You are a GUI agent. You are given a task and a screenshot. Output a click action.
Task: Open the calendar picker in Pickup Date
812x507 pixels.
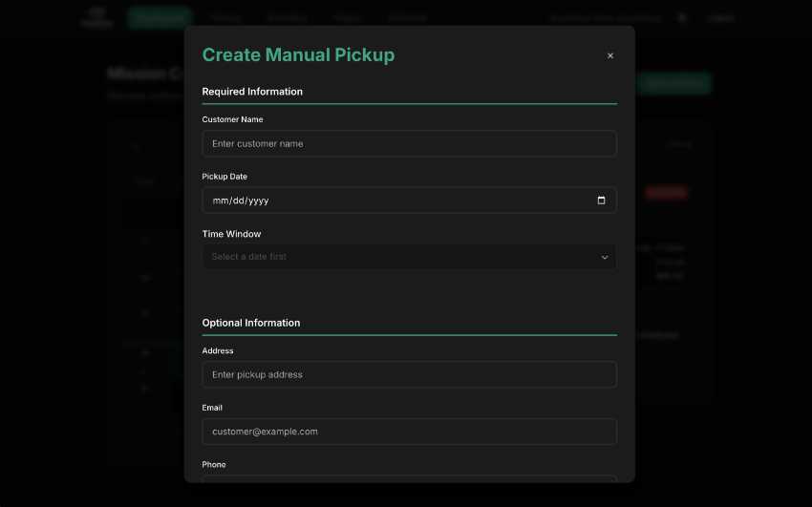pos(601,201)
